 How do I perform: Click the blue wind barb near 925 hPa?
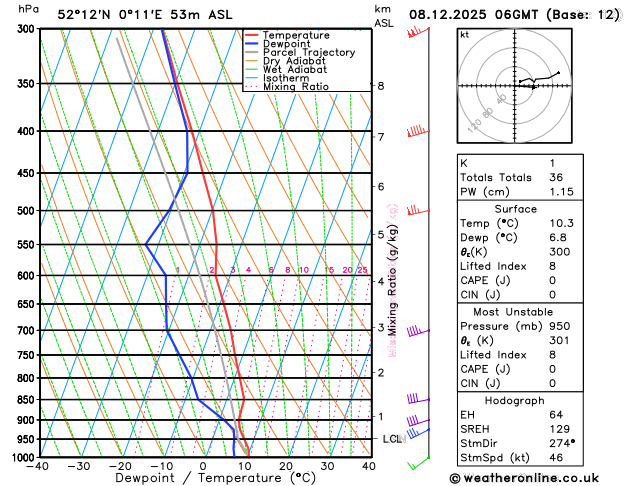pos(418,433)
